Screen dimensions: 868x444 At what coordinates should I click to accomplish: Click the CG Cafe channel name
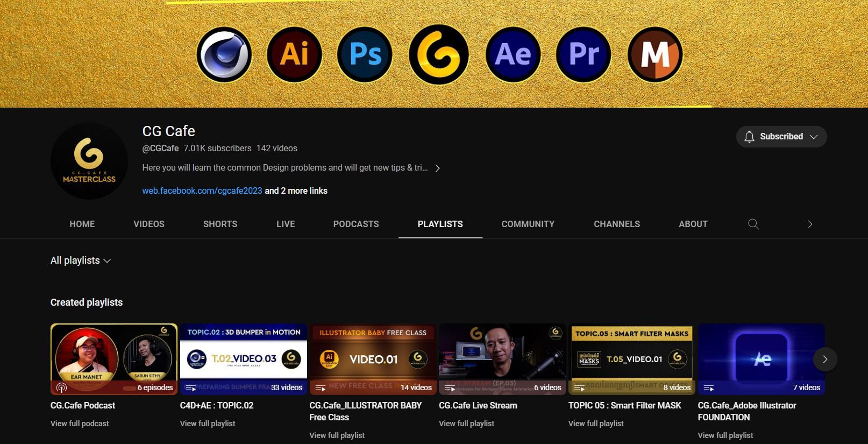click(168, 131)
